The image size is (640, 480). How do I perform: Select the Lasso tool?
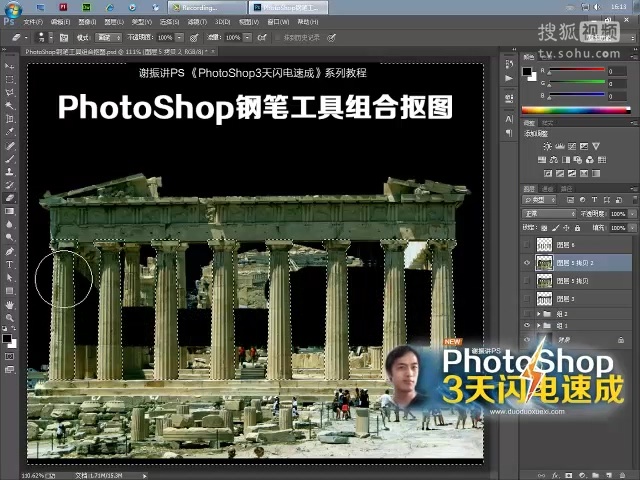(x=10, y=91)
